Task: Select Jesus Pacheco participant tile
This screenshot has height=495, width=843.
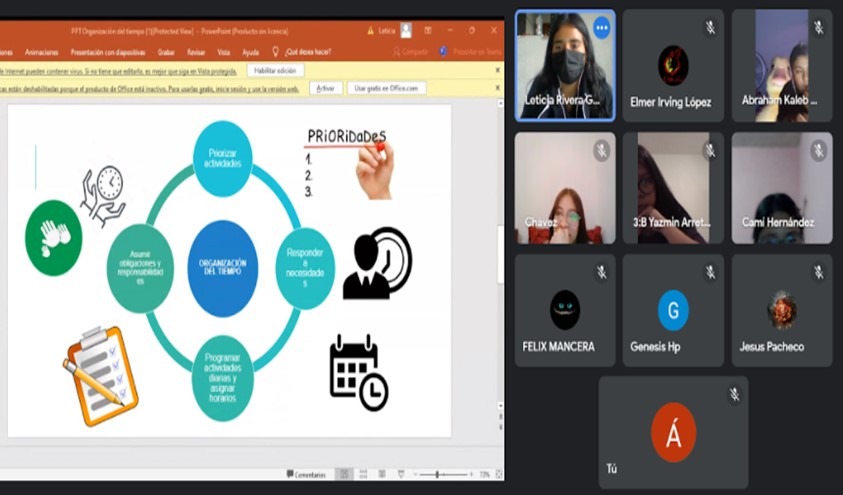Action: [781, 310]
